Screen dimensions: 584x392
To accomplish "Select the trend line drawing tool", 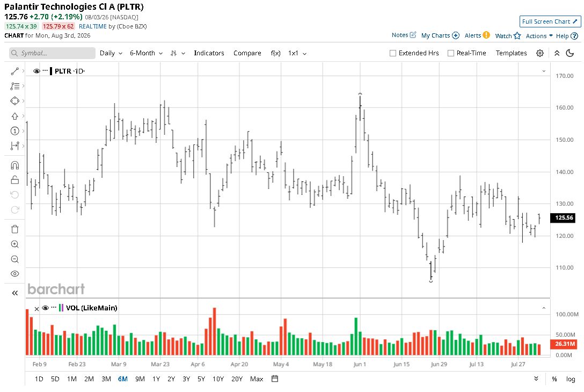I will pyautogui.click(x=15, y=71).
